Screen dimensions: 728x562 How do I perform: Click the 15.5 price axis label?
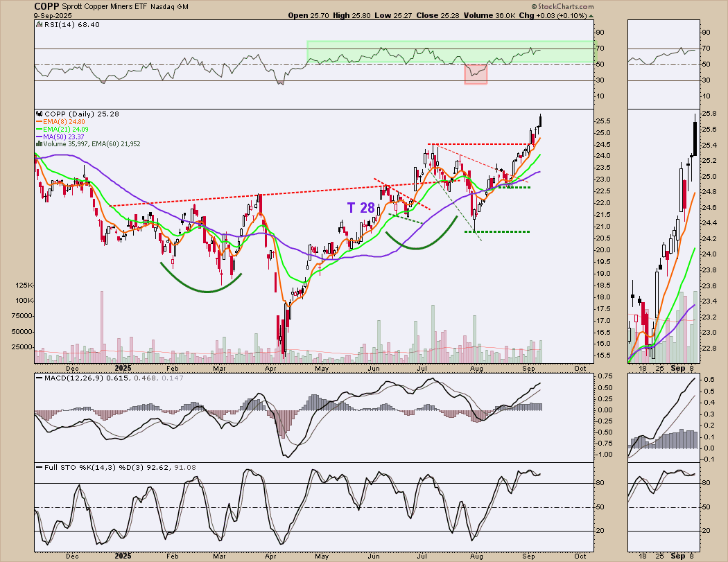click(x=604, y=355)
